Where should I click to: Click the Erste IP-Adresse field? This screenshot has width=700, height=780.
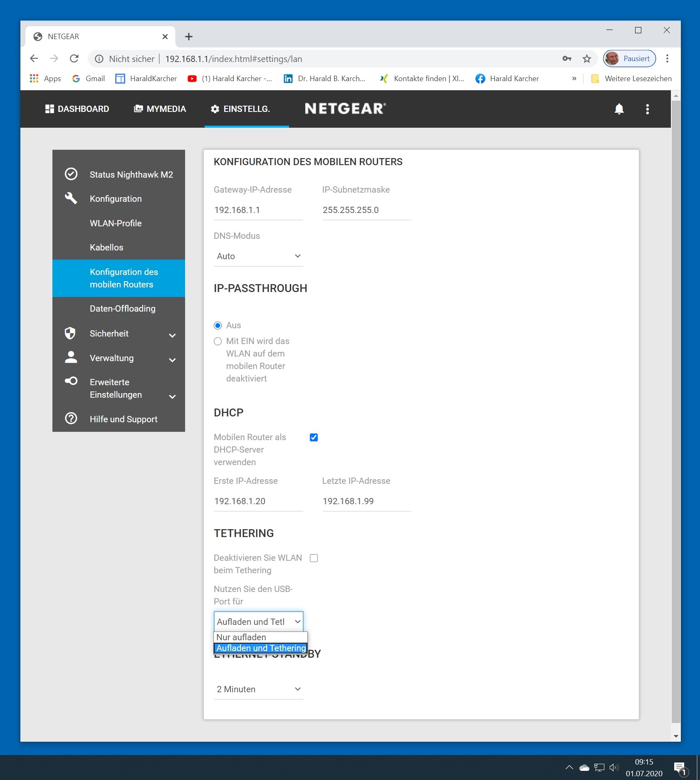click(x=258, y=501)
